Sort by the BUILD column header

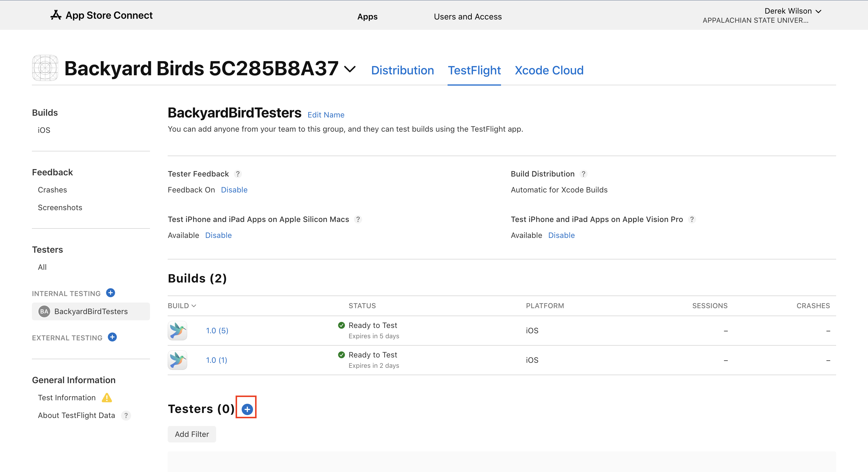[x=182, y=306]
